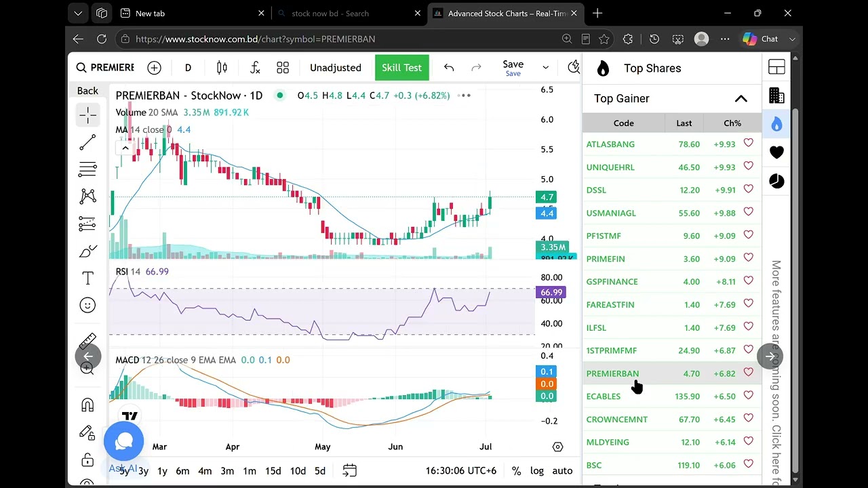Viewport: 868px width, 488px height.
Task: Set chart range to 5d
Action: coord(320,471)
